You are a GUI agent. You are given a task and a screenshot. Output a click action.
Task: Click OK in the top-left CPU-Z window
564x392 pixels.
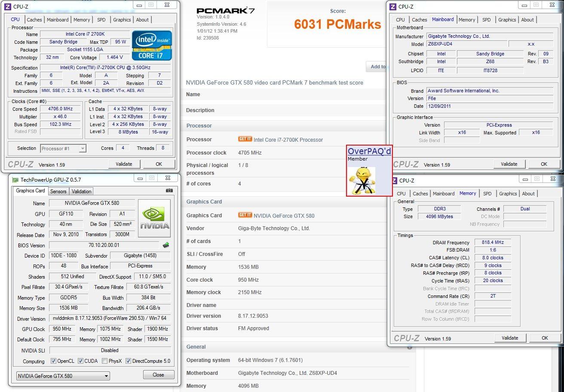click(159, 164)
